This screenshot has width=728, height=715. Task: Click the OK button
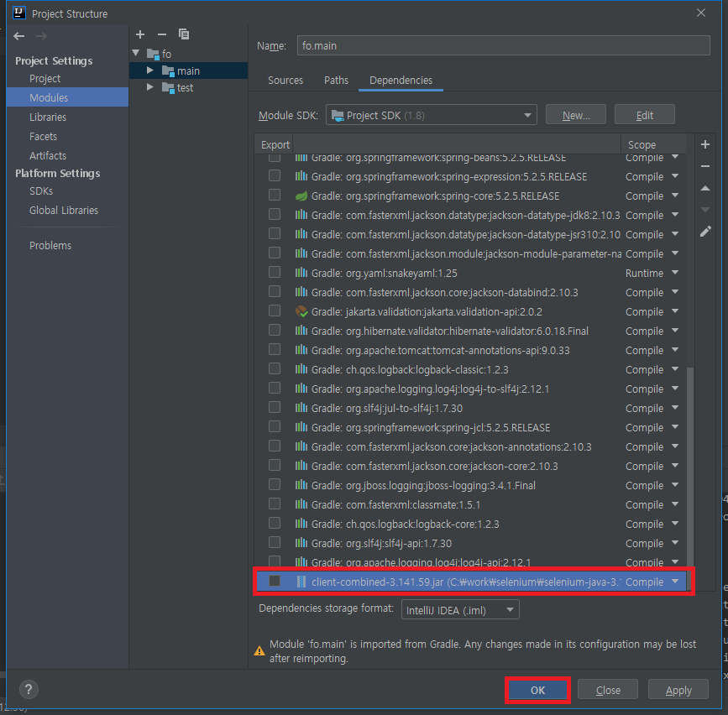[537, 690]
